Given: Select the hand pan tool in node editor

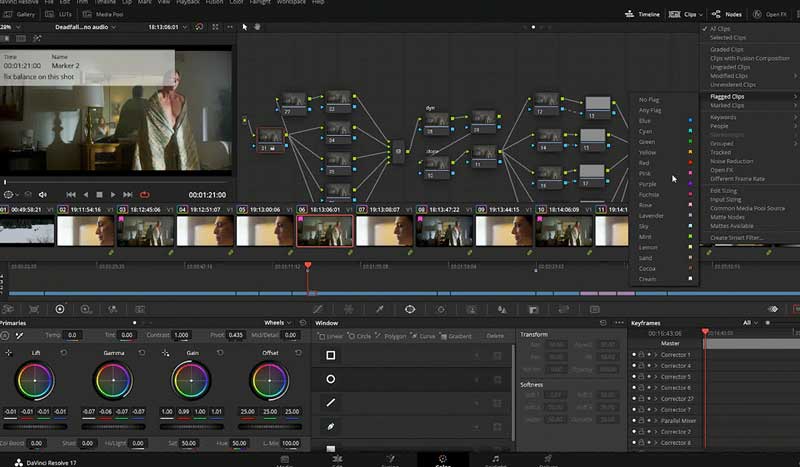Looking at the screenshot, I should (257, 27).
